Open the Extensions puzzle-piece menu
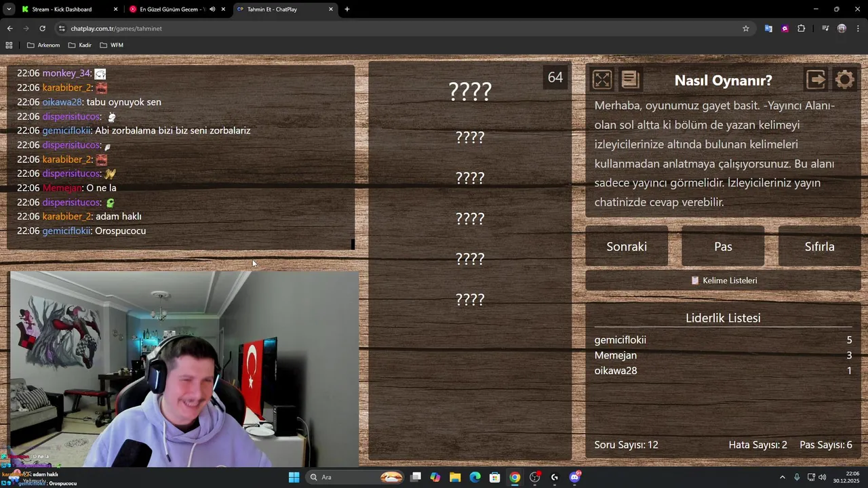Image resolution: width=868 pixels, height=488 pixels. pos(802,28)
